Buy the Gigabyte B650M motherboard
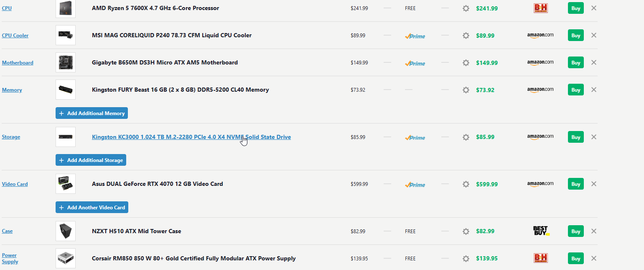This screenshot has width=644, height=270. [x=576, y=62]
